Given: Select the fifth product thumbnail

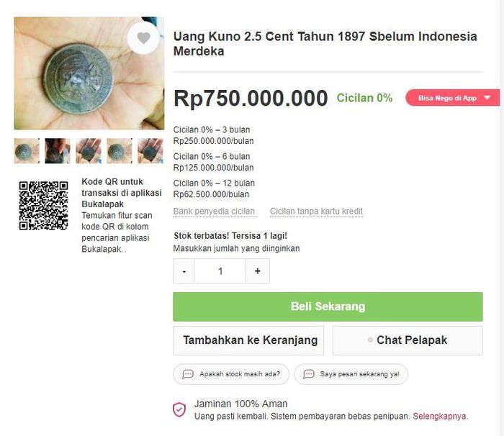Looking at the screenshot, I should (150, 151).
